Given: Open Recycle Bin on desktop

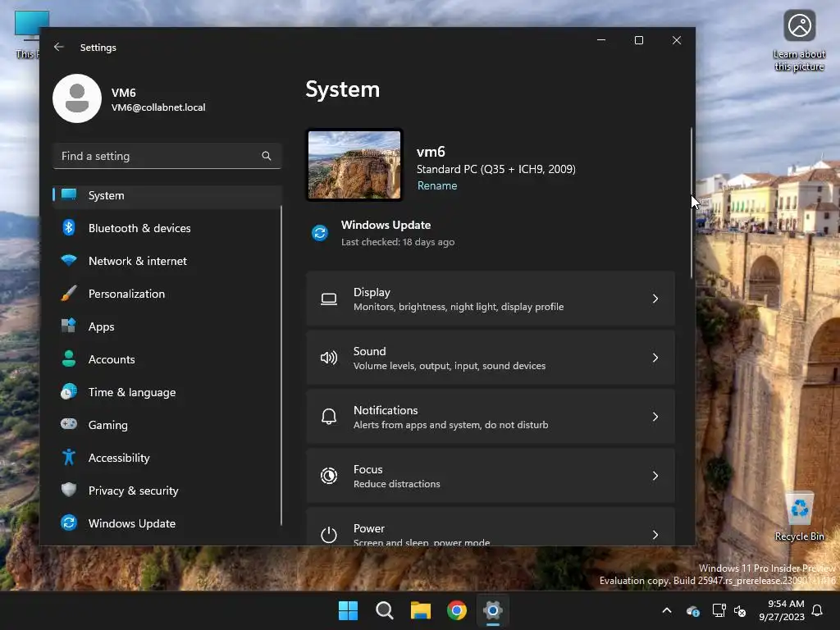Looking at the screenshot, I should (799, 515).
